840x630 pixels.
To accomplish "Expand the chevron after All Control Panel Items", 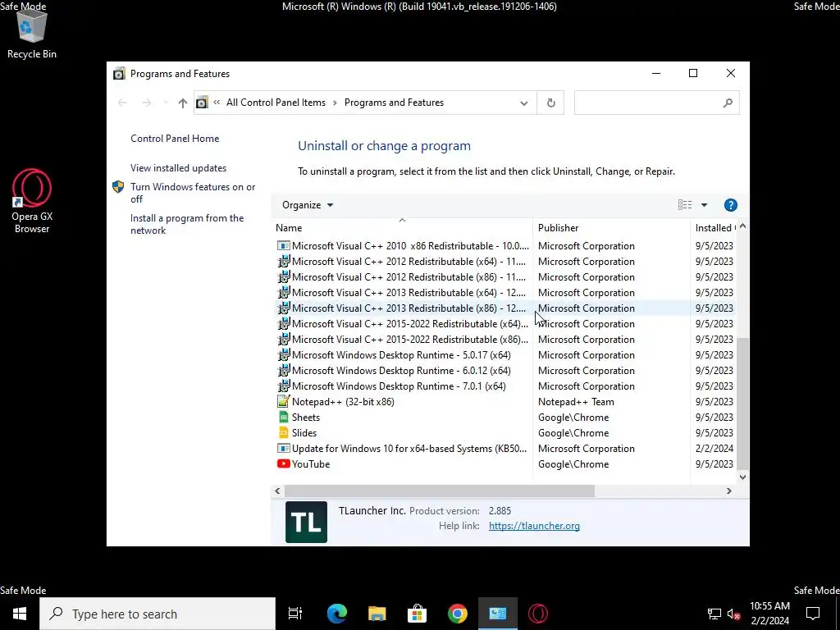I will (x=335, y=103).
